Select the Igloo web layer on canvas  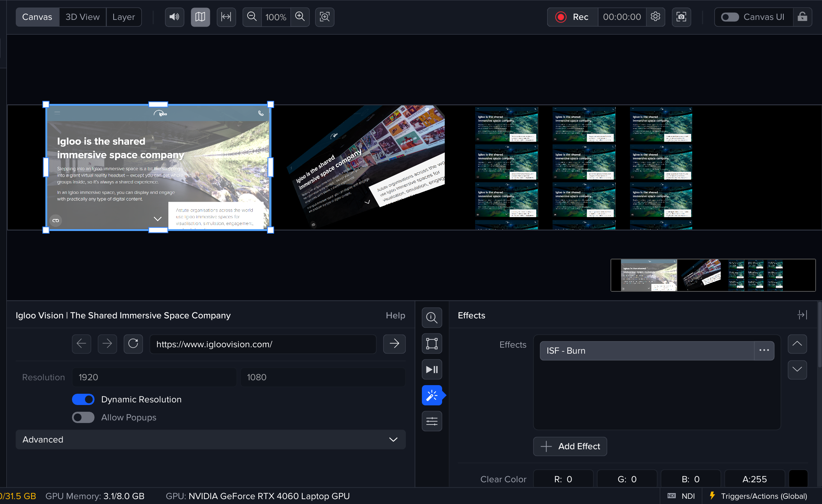point(158,167)
